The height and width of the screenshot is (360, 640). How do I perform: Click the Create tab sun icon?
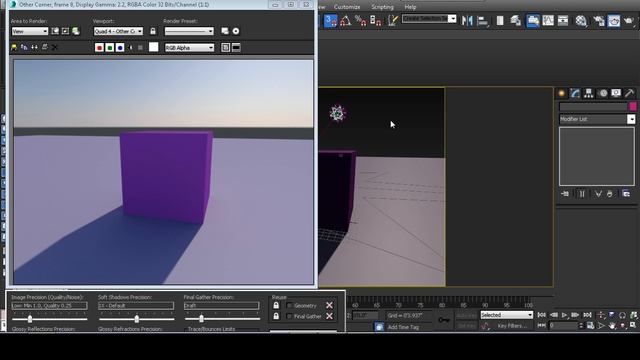point(562,93)
